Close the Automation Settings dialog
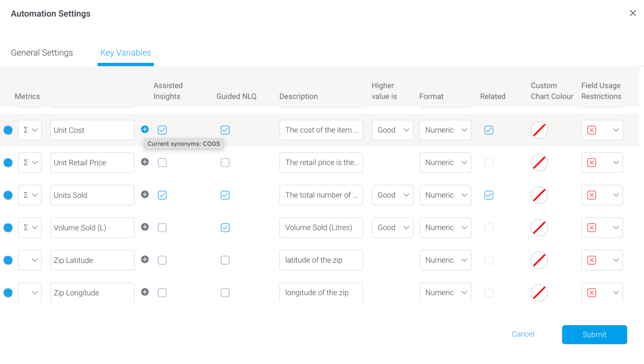Screen dimensions: 644x364 click(x=633, y=13)
